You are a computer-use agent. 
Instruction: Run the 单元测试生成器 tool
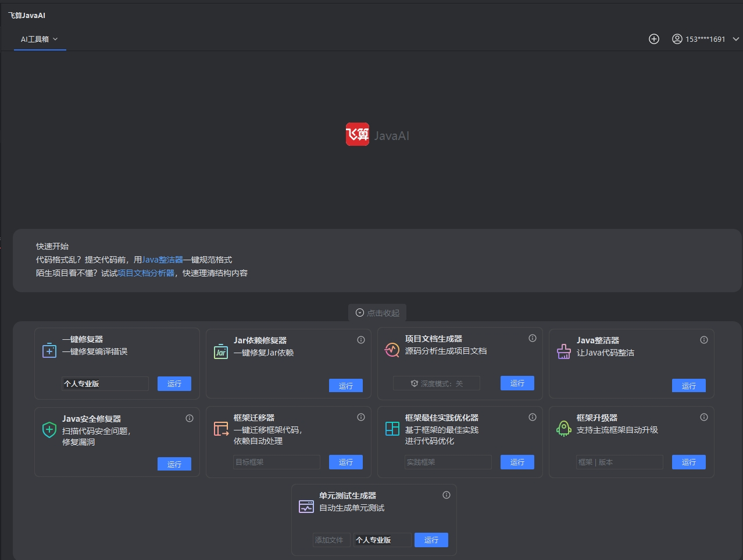[x=431, y=540]
